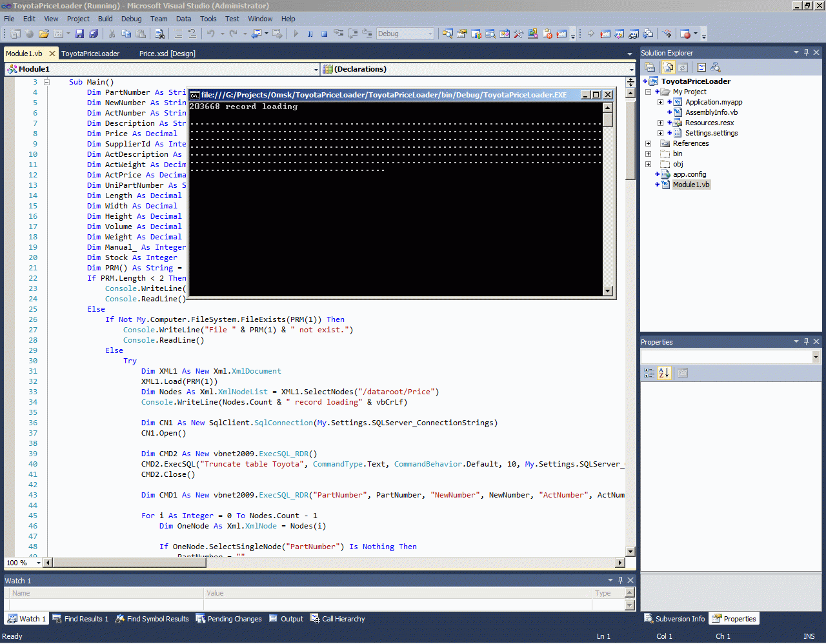The height and width of the screenshot is (644, 826).
Task: Click the editor horizontal scrollbar thumb
Action: (129, 563)
